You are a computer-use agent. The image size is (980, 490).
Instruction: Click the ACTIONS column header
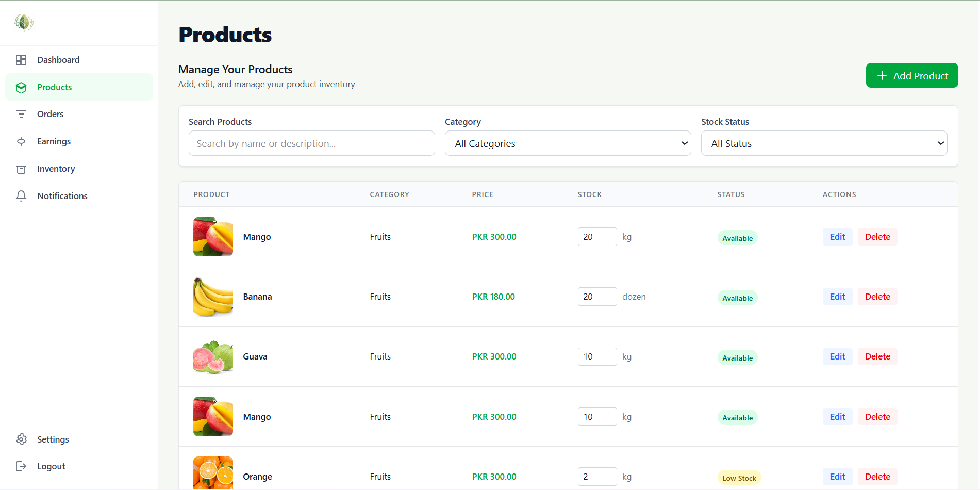click(x=839, y=194)
